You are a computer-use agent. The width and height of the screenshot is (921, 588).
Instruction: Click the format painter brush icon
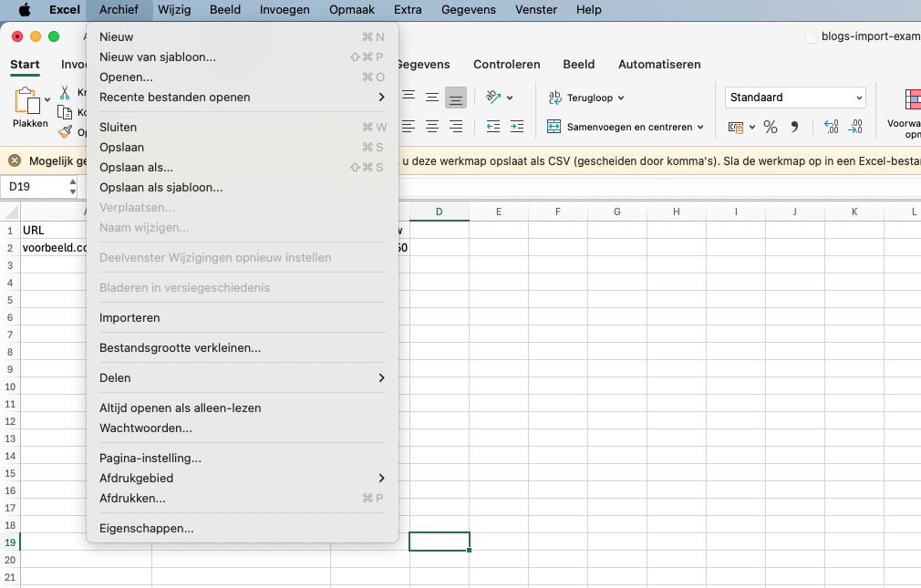pos(65,131)
